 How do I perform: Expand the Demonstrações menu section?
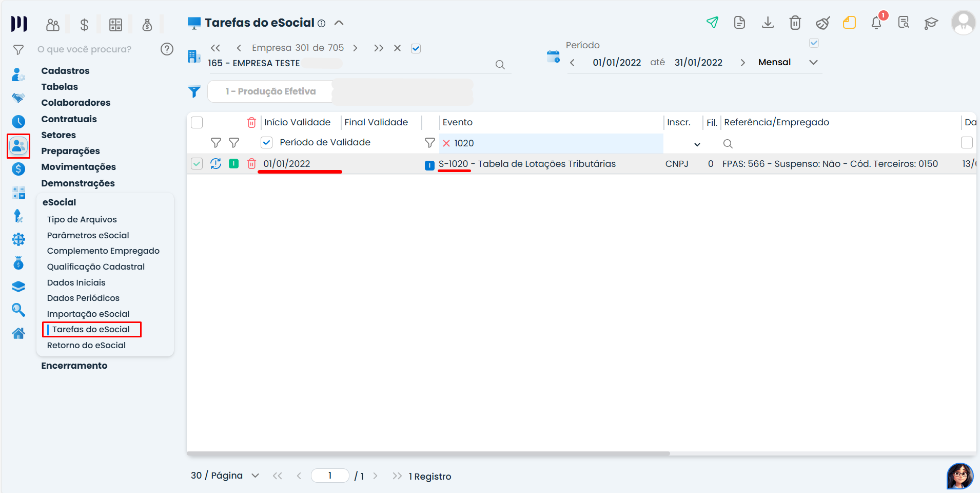[78, 183]
